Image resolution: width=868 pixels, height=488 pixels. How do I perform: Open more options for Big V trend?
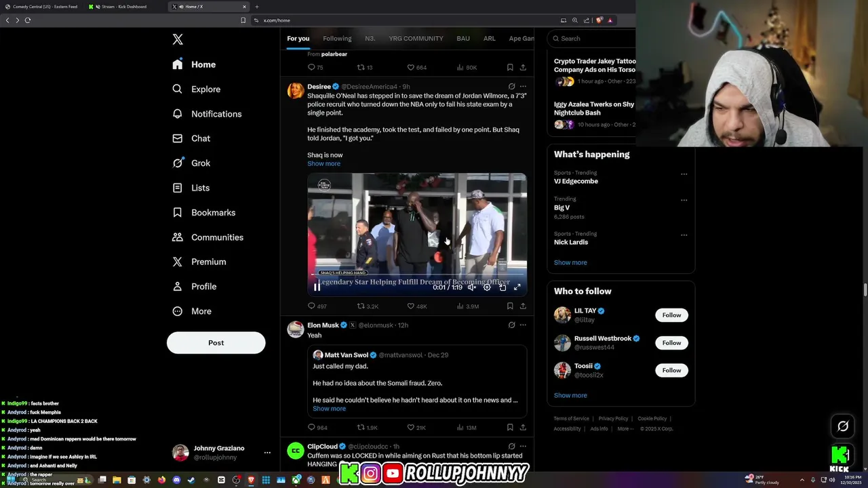click(684, 200)
